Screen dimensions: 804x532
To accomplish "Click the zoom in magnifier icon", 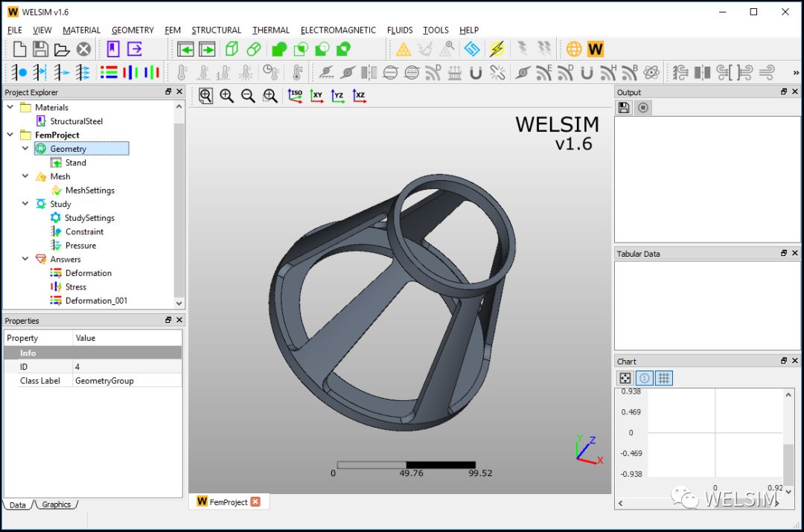I will [226, 96].
